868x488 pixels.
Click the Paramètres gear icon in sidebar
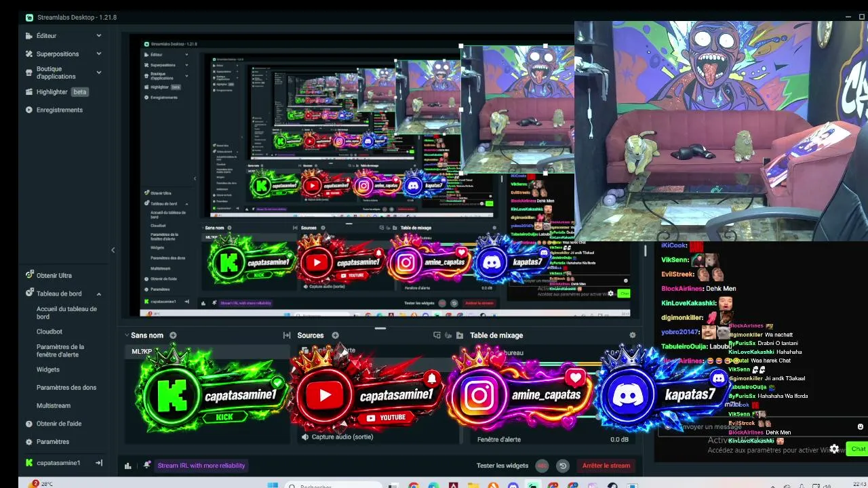coord(29,442)
